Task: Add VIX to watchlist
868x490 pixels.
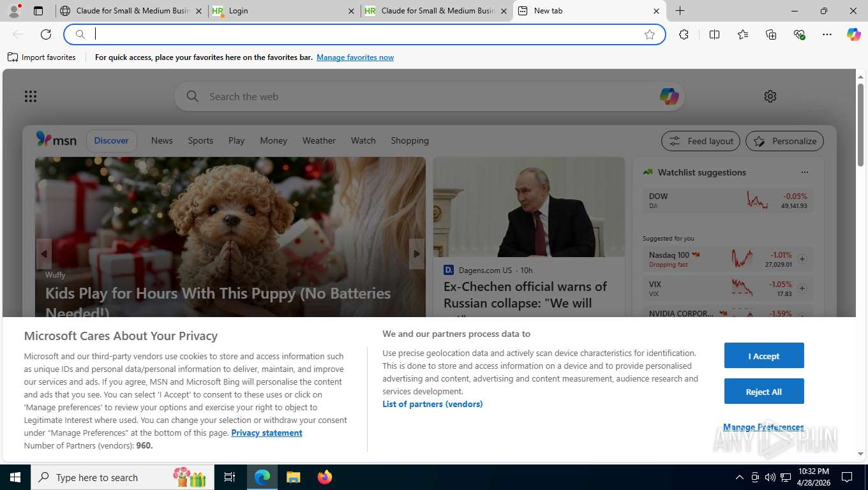Action: pyautogui.click(x=802, y=288)
